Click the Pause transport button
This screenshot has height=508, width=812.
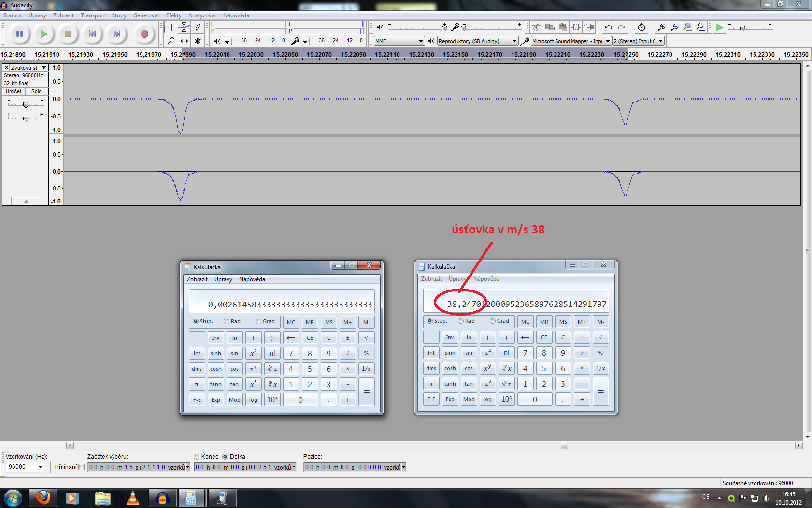point(19,34)
